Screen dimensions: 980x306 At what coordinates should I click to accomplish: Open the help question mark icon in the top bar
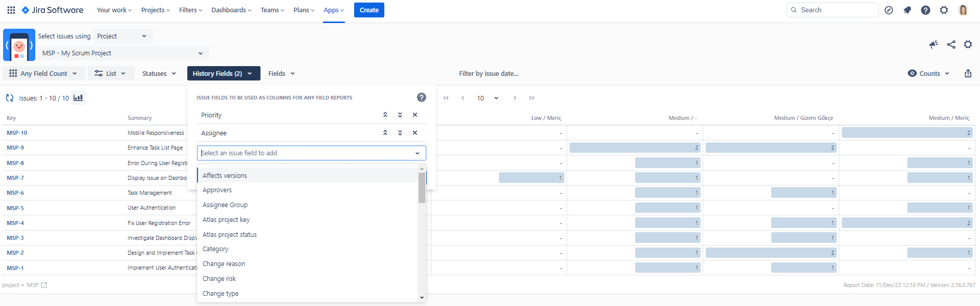(925, 10)
